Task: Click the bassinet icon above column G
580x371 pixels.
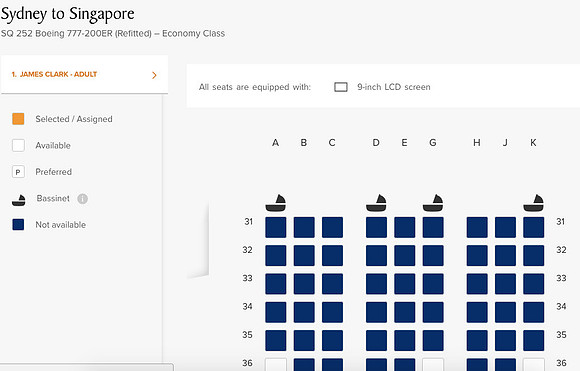Action: pyautogui.click(x=433, y=203)
